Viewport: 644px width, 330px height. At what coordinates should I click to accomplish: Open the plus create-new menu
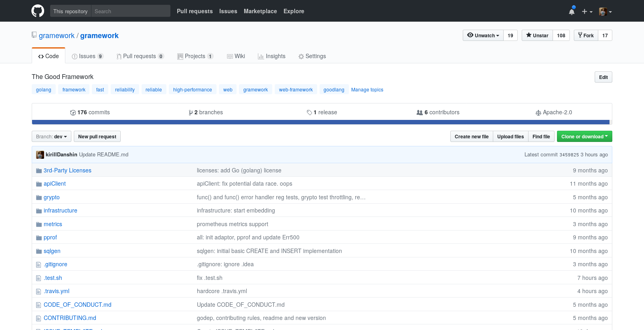coord(587,12)
